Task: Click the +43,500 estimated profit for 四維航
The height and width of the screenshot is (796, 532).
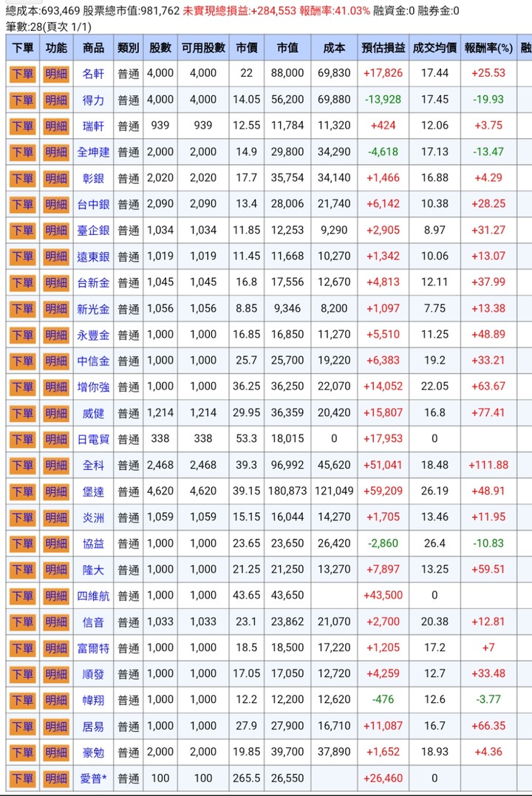Action: tap(383, 595)
